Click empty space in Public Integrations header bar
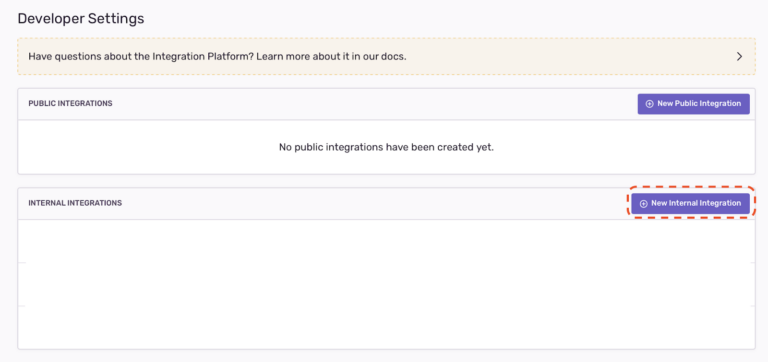The height and width of the screenshot is (362, 768). point(372,104)
